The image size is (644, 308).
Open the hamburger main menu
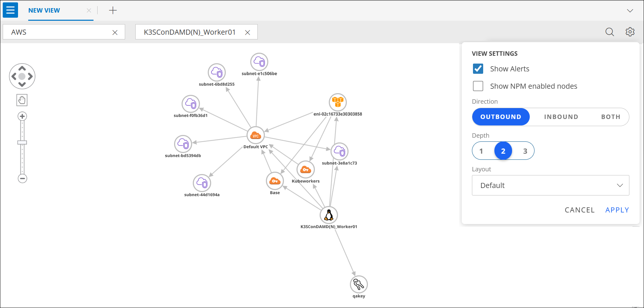click(x=10, y=10)
